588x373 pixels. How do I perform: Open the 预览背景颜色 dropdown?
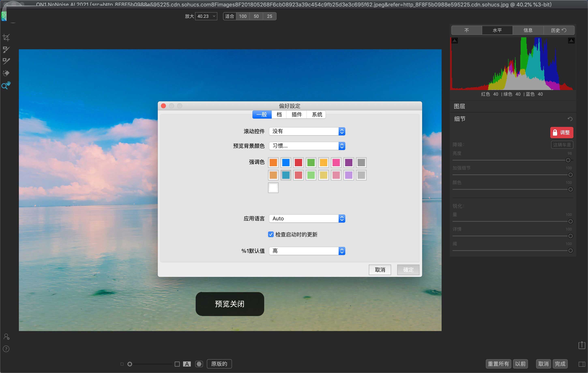pos(307,146)
